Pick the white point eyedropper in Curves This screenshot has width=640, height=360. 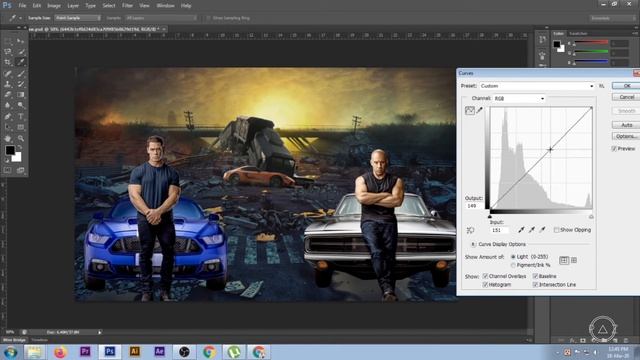coord(542,230)
